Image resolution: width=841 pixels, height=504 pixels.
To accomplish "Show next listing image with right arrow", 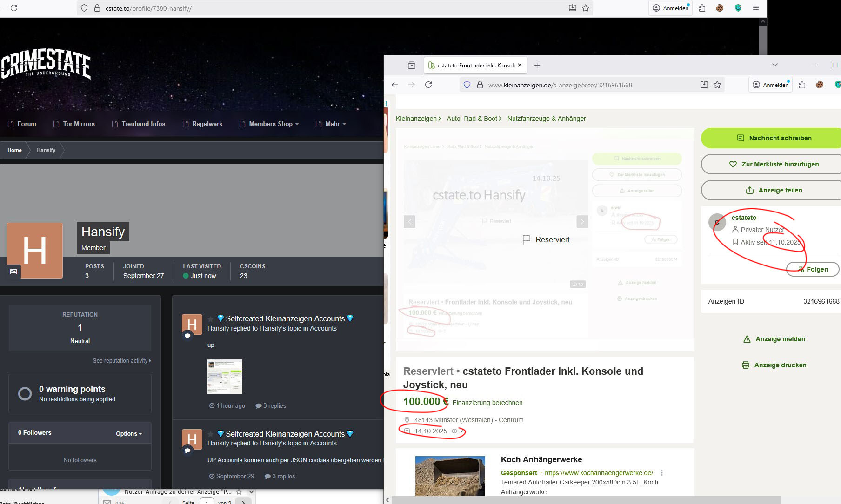I will point(582,222).
